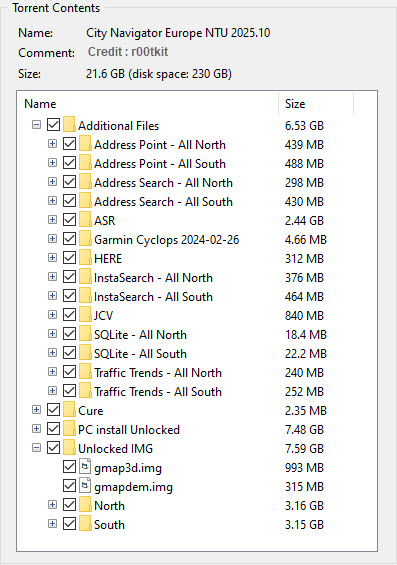Click the 21.6 GB disk space text
Viewport: 397px width, 565px height.
click(x=159, y=74)
